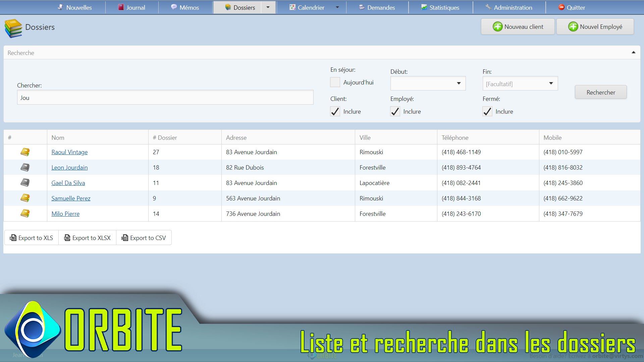Click phone number (418) 893-4764
The height and width of the screenshot is (362, 644).
tap(461, 168)
